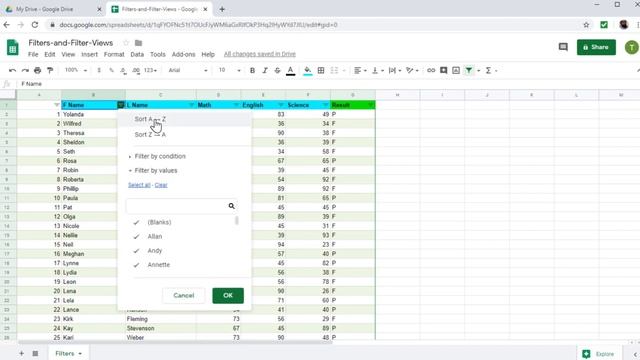This screenshot has width=640, height=360.
Task: Click the Clear link
Action: point(161,185)
